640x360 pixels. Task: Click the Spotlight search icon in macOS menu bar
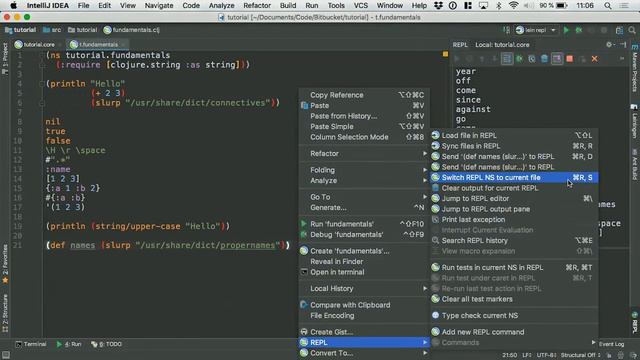pyautogui.click(x=607, y=5)
